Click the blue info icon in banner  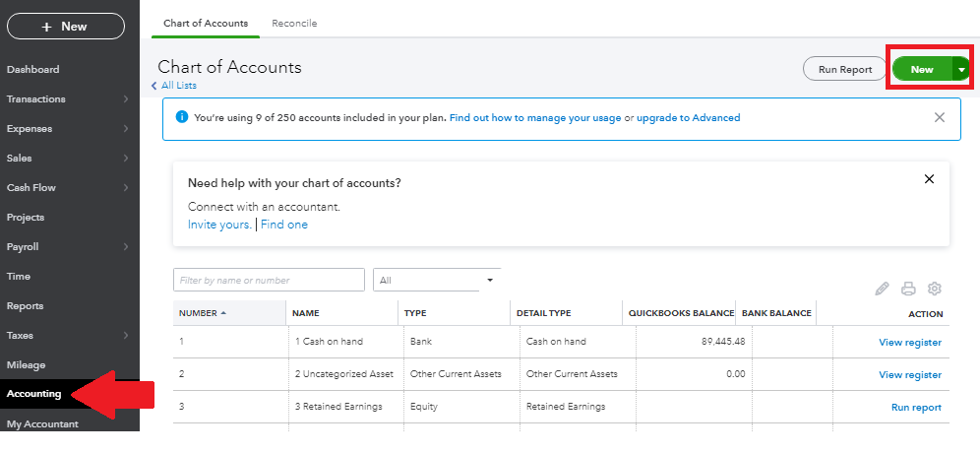[x=181, y=117]
